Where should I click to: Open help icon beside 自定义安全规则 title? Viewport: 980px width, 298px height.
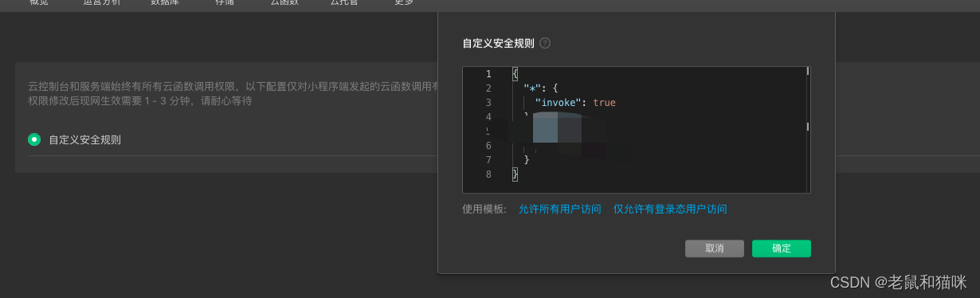545,43
